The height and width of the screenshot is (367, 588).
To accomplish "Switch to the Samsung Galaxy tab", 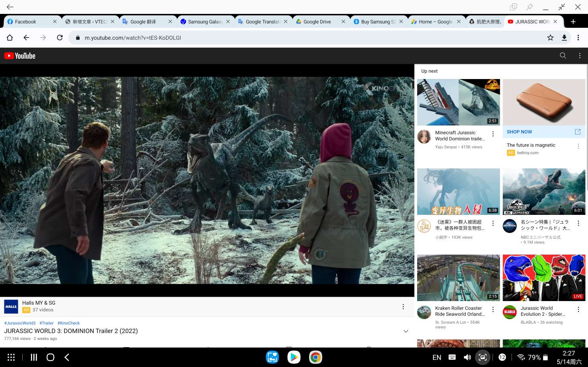I will 205,22.
